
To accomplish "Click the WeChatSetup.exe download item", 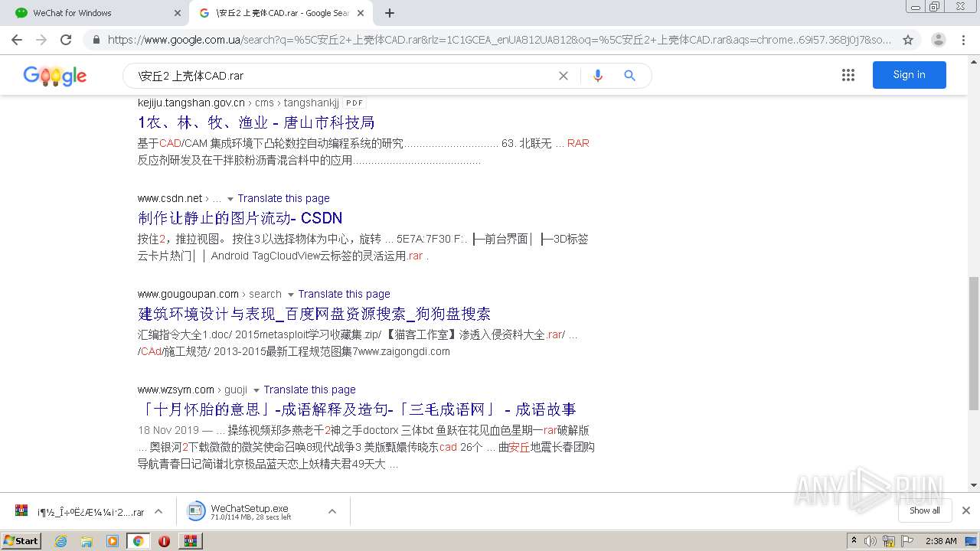I will tap(251, 511).
